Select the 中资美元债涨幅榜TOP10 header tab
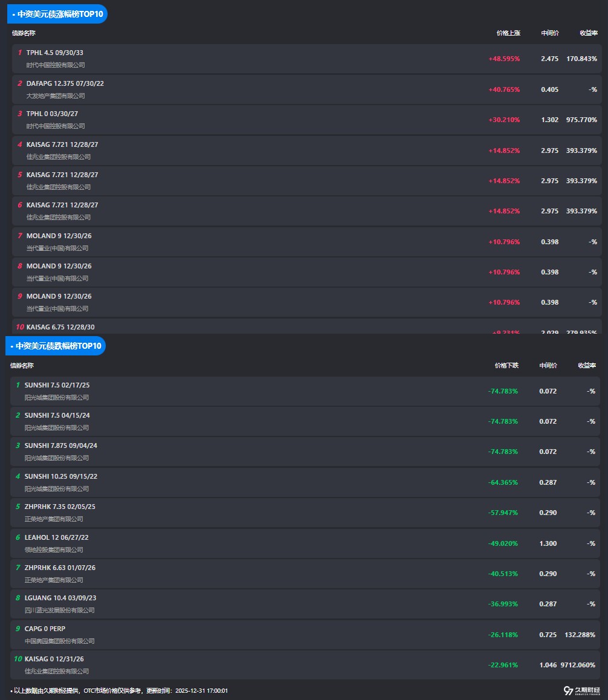This screenshot has height=700, width=608. [57, 13]
